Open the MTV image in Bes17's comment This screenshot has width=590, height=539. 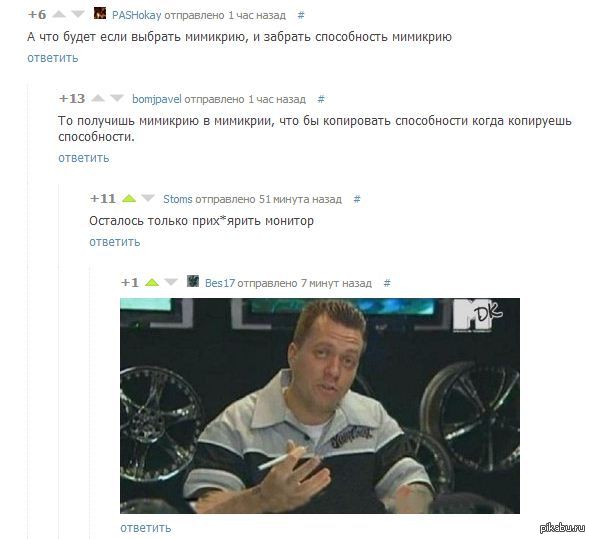click(x=320, y=406)
